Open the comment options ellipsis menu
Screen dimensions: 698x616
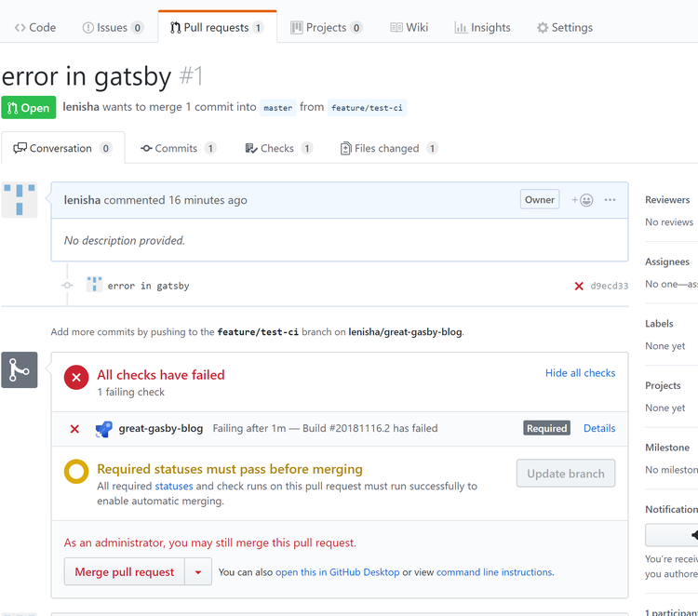(610, 200)
